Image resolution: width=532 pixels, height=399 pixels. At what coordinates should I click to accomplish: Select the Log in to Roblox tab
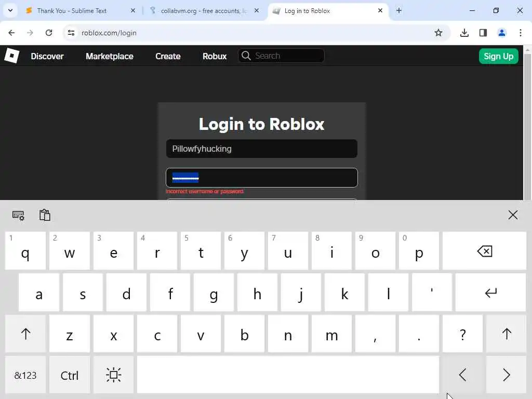(x=328, y=11)
